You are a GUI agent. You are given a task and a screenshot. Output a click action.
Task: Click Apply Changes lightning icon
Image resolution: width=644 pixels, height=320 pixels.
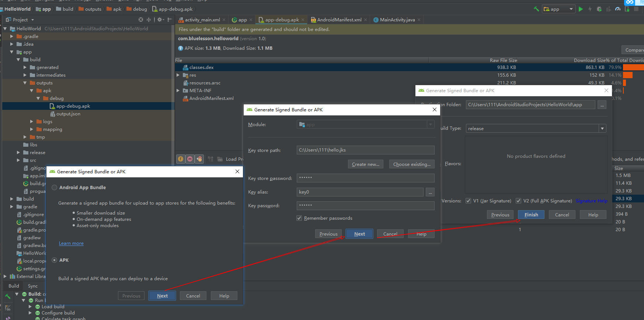[x=590, y=9]
